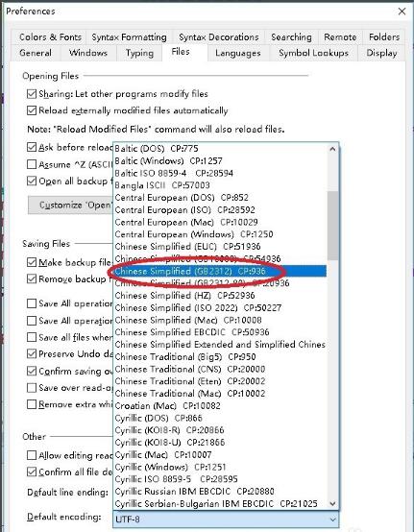The width and height of the screenshot is (414, 532).
Task: Toggle Make backup file checkbox
Action: (32, 262)
